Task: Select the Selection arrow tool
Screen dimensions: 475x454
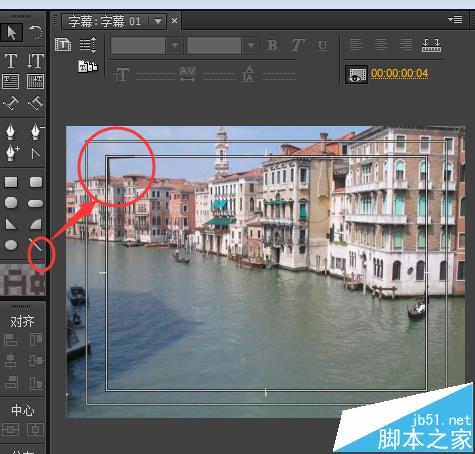Action: click(x=11, y=33)
